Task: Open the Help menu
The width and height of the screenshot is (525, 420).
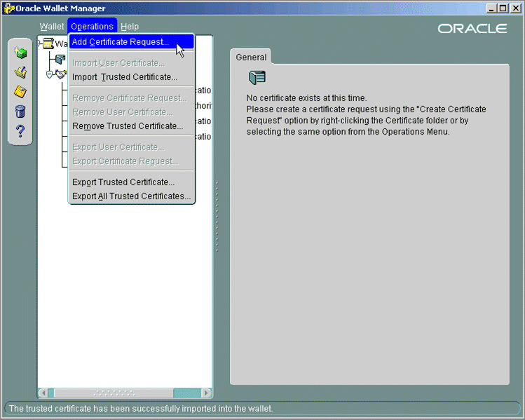Action: click(x=130, y=27)
